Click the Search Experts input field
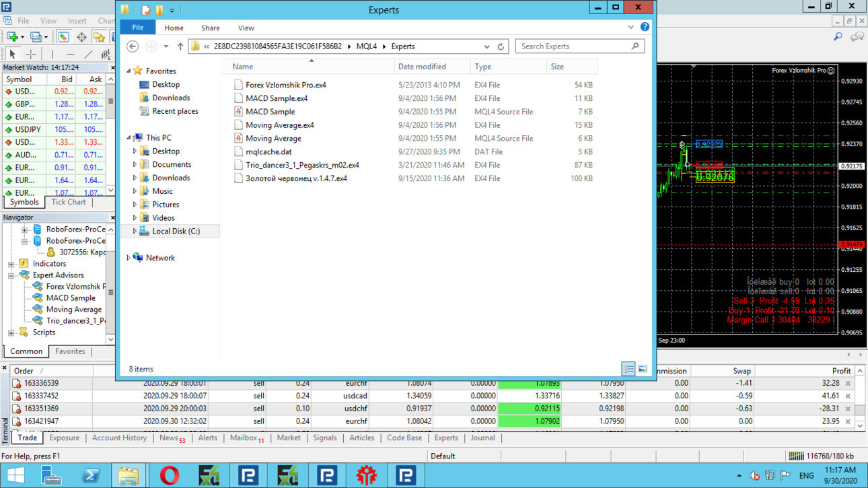This screenshot has width=868, height=488. tap(574, 46)
